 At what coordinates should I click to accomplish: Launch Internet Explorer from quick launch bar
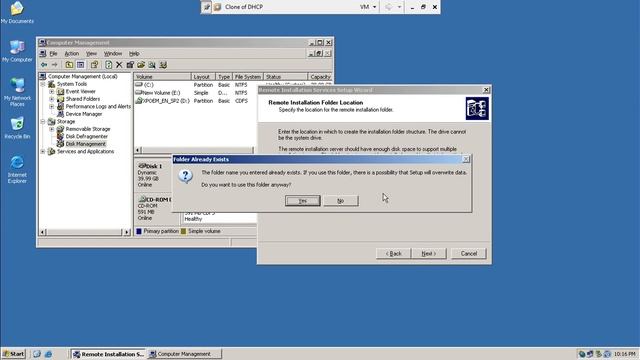(48, 354)
